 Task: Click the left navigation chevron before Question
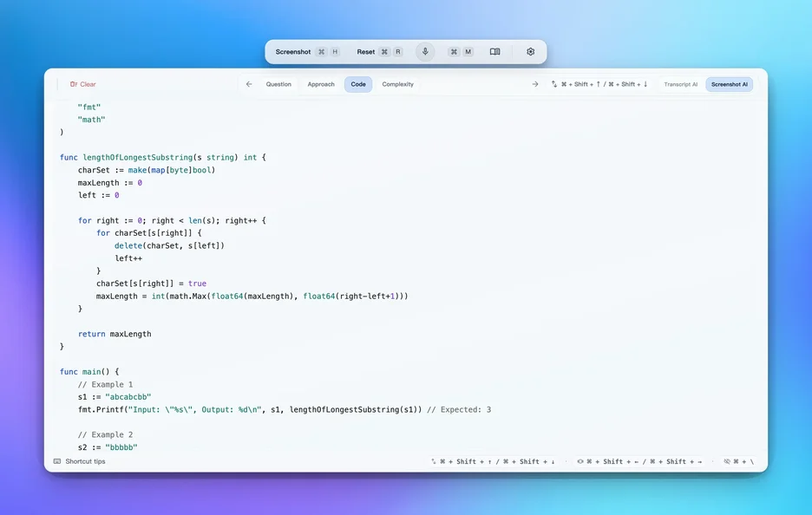[249, 84]
